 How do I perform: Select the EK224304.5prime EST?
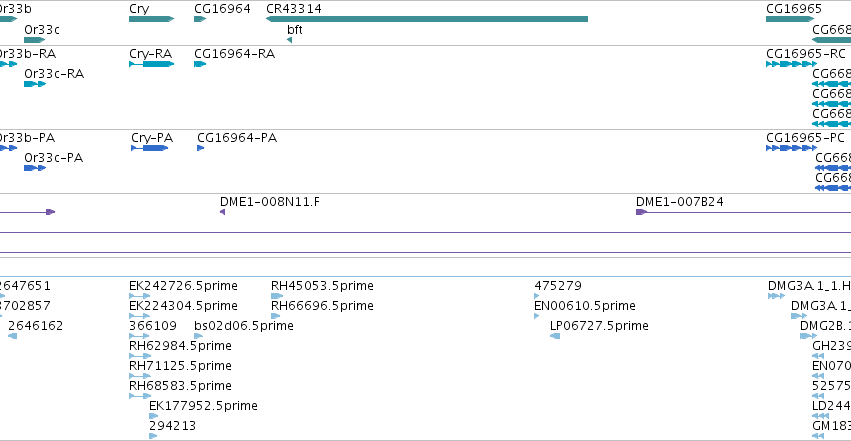(x=139, y=316)
